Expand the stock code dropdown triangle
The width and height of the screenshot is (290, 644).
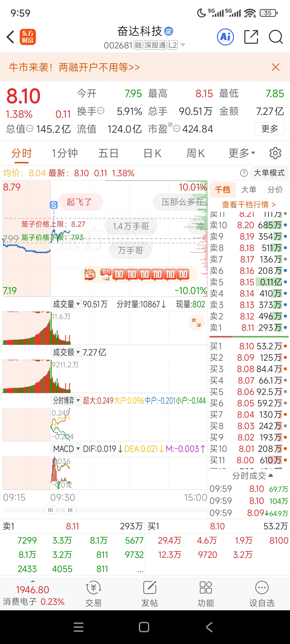(183, 45)
